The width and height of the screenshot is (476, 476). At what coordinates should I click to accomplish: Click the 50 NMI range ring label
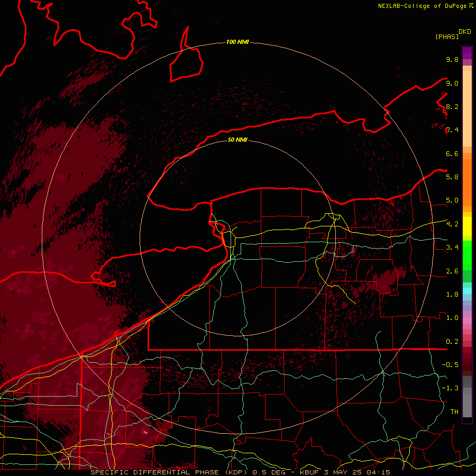(237, 140)
